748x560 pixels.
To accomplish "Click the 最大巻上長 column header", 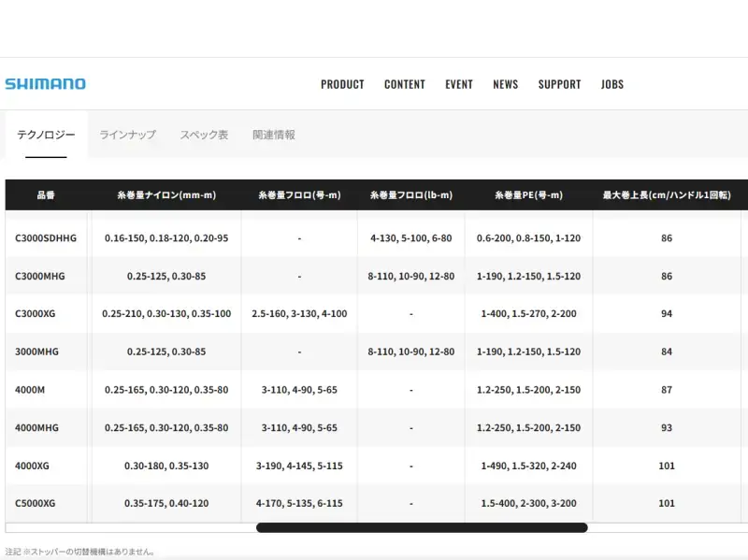I will 667,195.
